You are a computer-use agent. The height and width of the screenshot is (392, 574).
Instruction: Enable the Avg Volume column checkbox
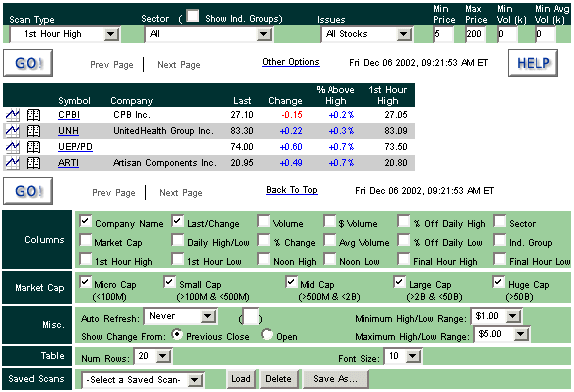(329, 240)
